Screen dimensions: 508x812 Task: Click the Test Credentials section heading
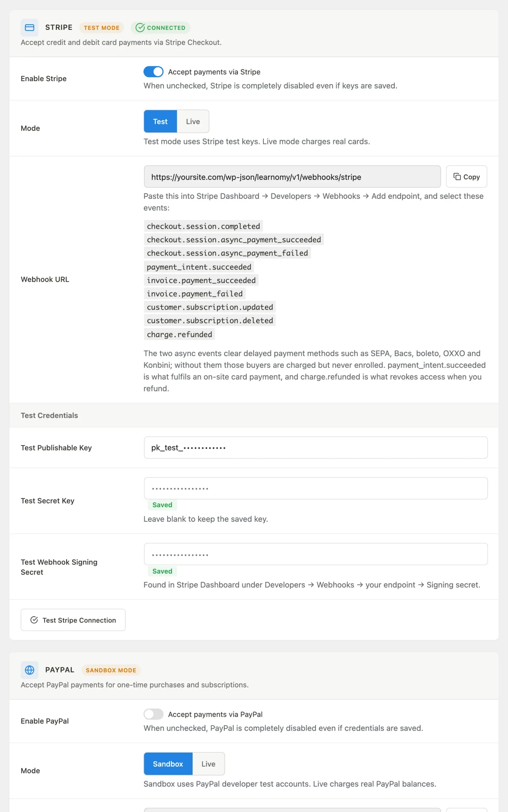50,416
